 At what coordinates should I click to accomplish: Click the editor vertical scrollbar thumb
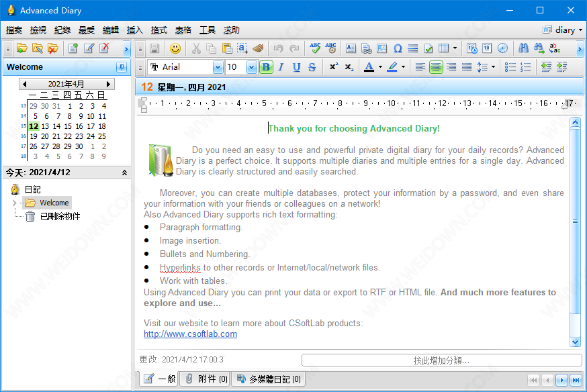click(575, 222)
